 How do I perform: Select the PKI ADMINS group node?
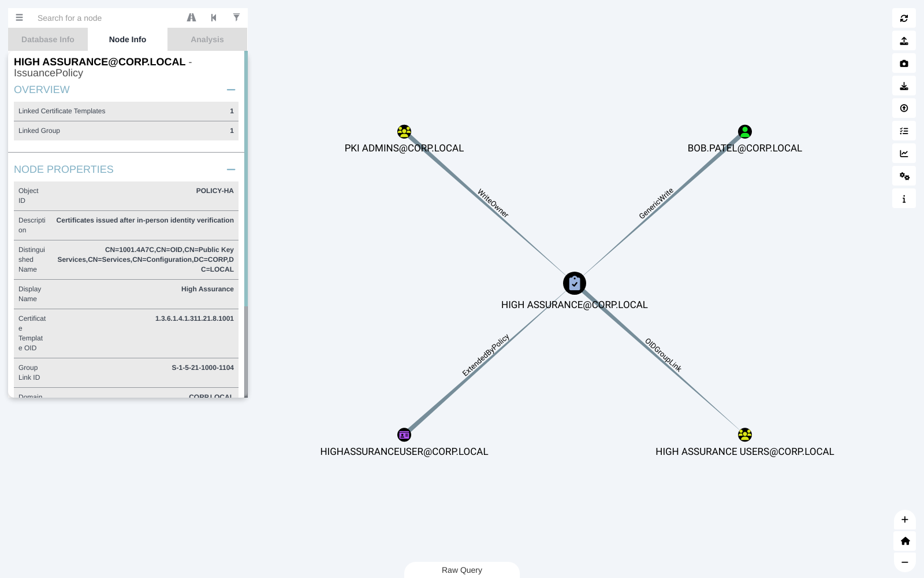coord(404,132)
